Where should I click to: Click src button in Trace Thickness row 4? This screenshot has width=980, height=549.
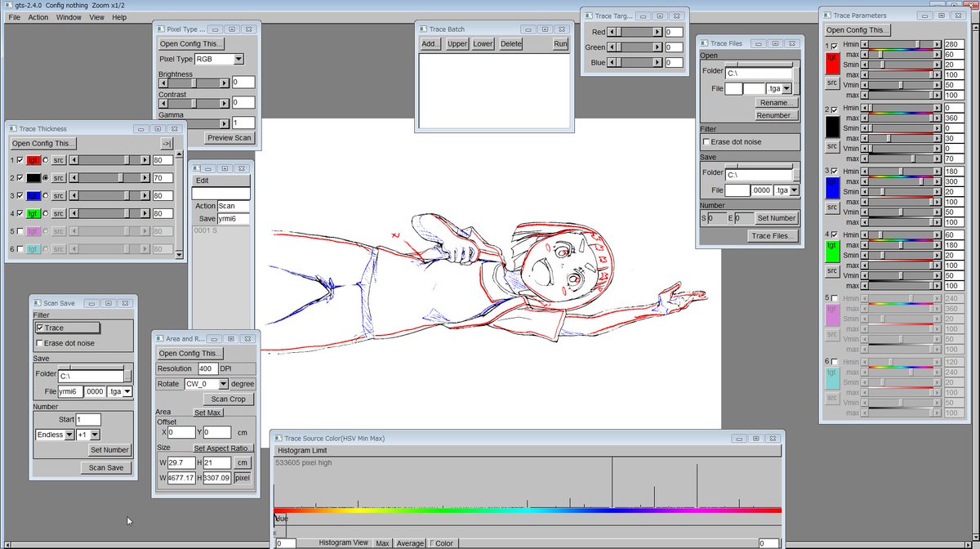(x=59, y=214)
